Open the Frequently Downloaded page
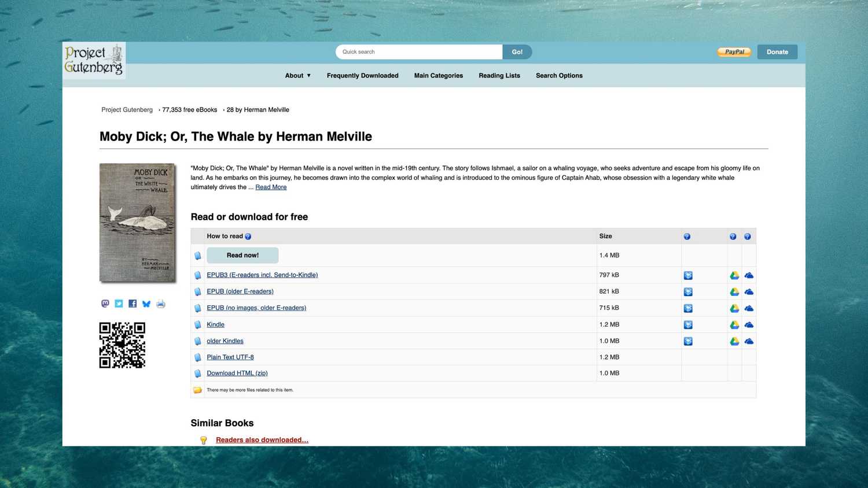Screen dimensions: 868x488 click(362, 75)
